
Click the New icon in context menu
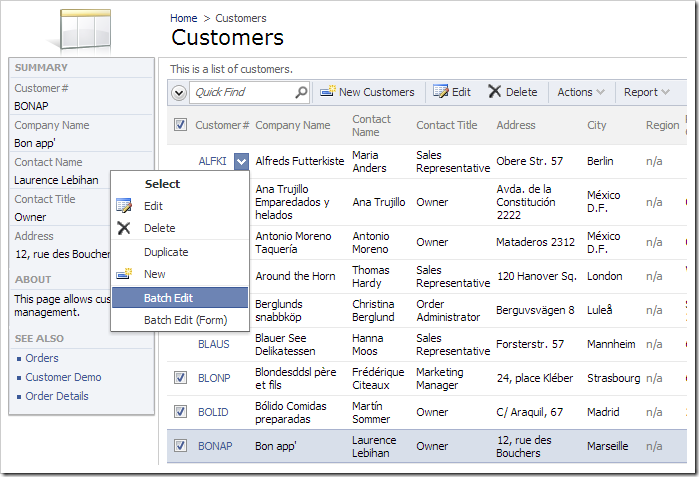tap(124, 274)
